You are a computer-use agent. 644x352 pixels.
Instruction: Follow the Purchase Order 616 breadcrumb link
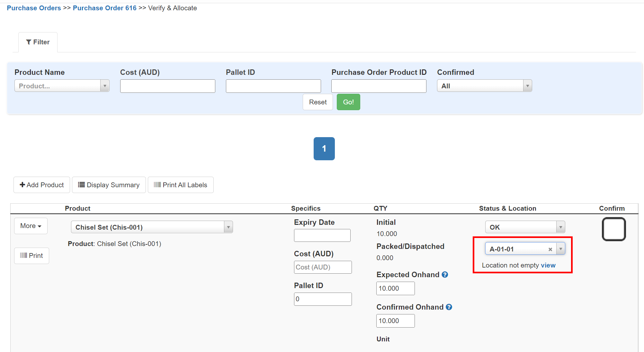(104, 8)
